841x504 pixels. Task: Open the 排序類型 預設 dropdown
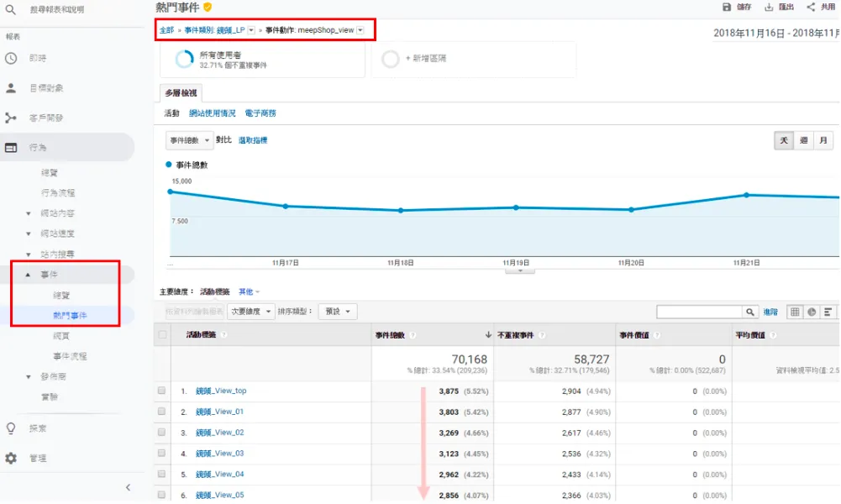pyautogui.click(x=338, y=312)
